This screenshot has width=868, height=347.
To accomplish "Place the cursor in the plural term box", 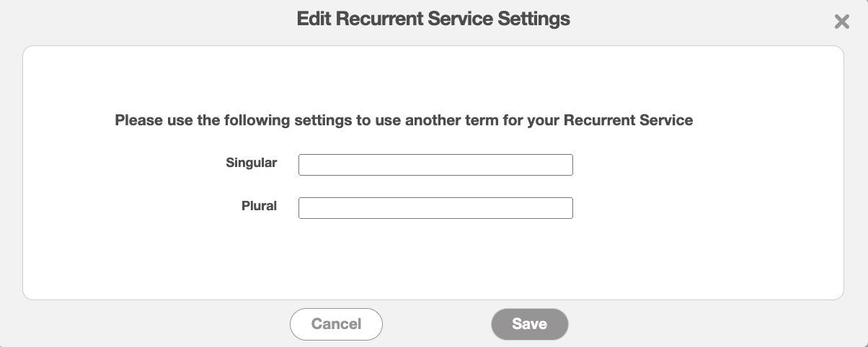I will [x=435, y=208].
